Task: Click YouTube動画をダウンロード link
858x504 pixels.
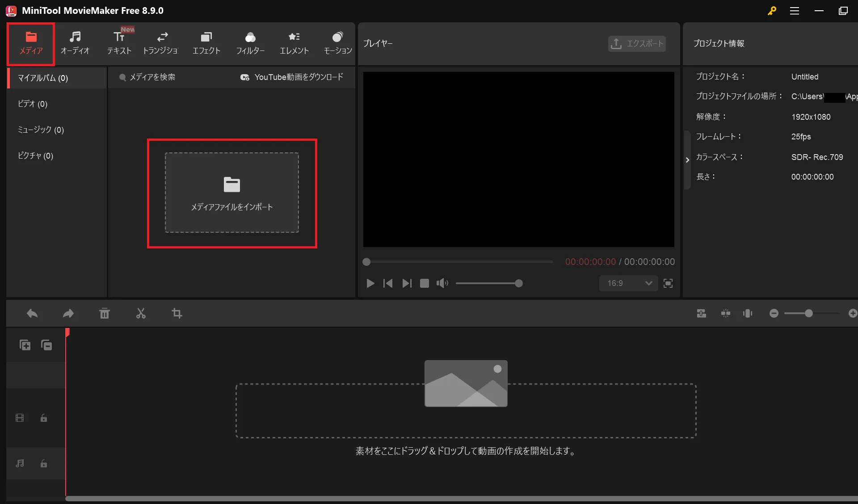Action: [x=292, y=77]
